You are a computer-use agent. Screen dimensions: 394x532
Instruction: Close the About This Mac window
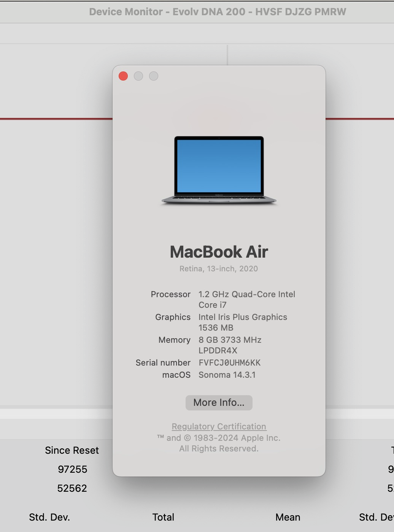coord(123,76)
